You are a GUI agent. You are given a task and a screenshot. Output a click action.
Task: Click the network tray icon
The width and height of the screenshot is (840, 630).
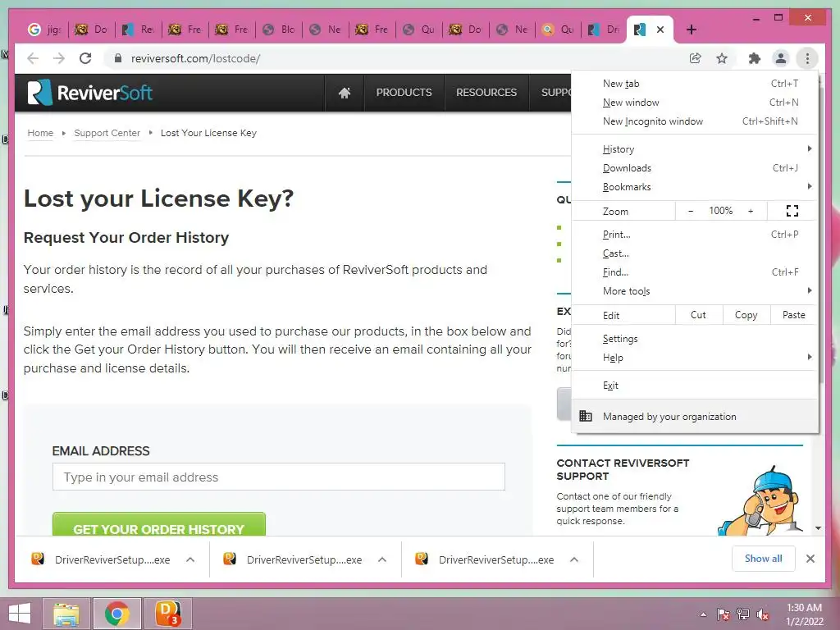pos(743,614)
